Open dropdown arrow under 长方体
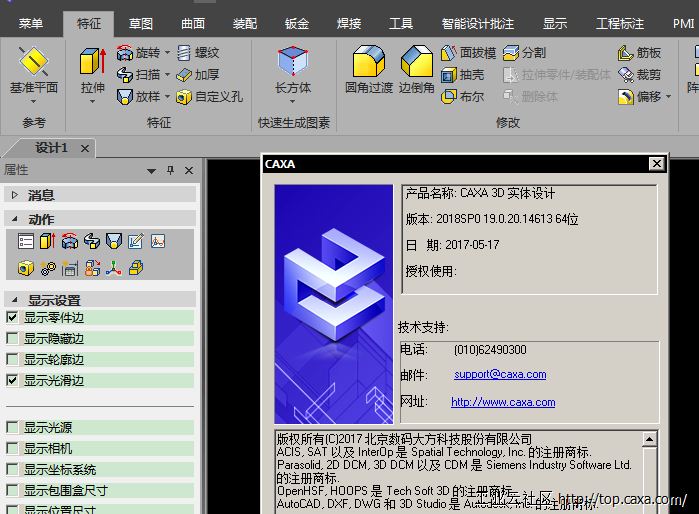The height and width of the screenshot is (514, 699). pyautogui.click(x=293, y=102)
